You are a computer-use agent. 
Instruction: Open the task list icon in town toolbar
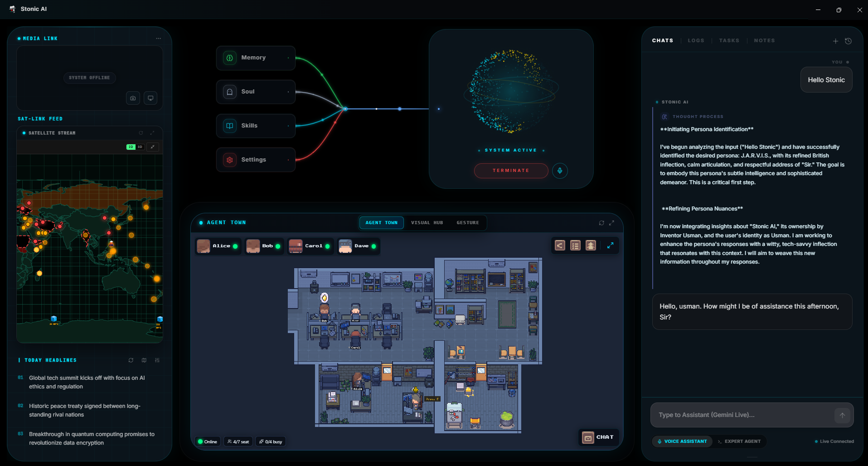click(x=575, y=246)
